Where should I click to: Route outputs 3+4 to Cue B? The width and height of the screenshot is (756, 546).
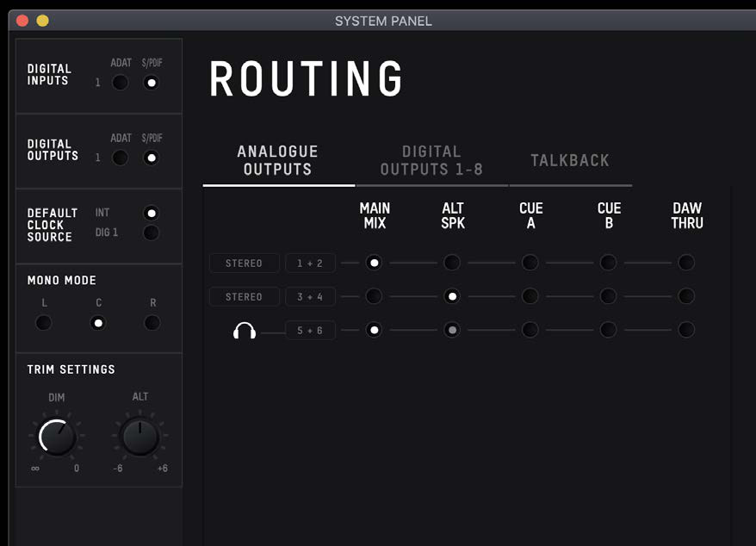608,296
